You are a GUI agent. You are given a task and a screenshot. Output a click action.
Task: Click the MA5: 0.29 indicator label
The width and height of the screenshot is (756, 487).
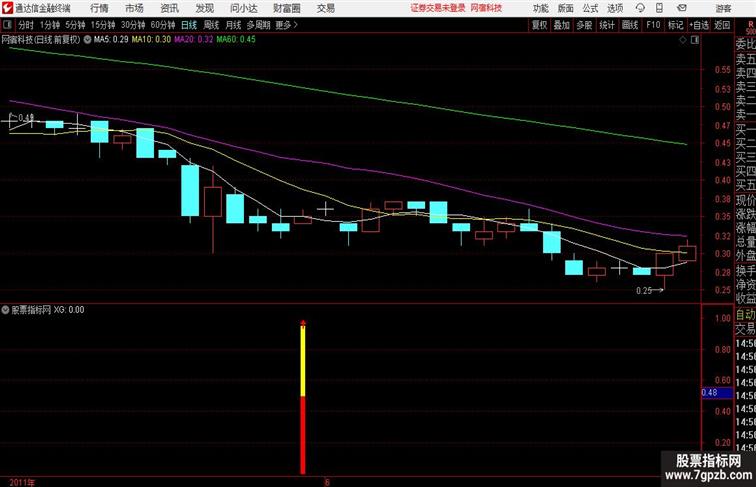111,40
